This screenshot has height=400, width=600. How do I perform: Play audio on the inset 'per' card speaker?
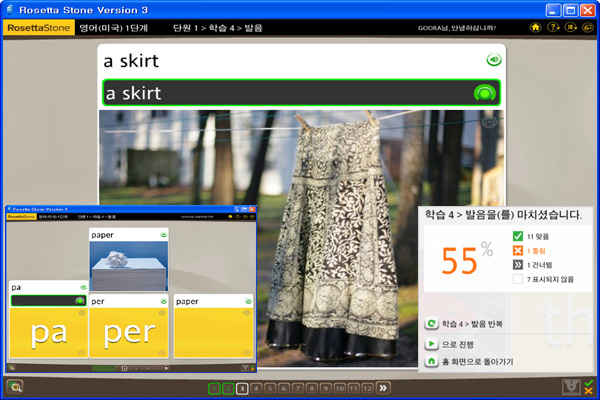pos(163,301)
